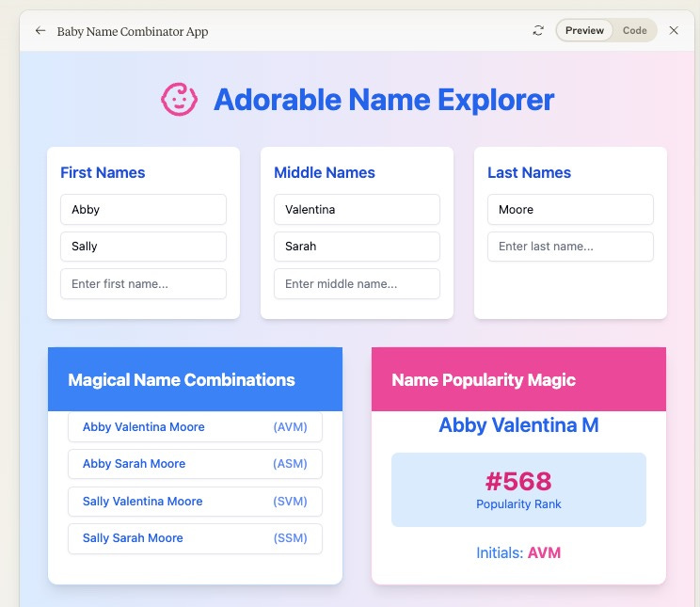Choose the Abby Valentina Moore combination
Screen dimensions: 700x607
pos(195,426)
